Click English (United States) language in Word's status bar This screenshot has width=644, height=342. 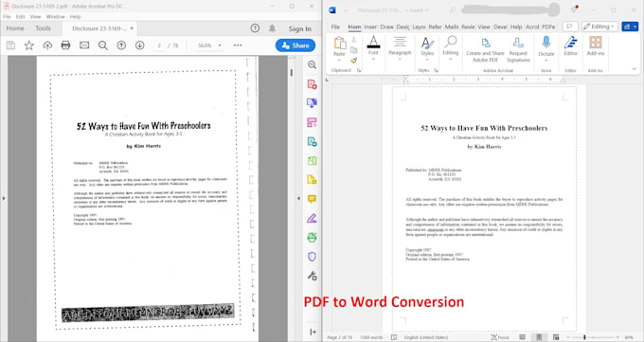coord(426,337)
